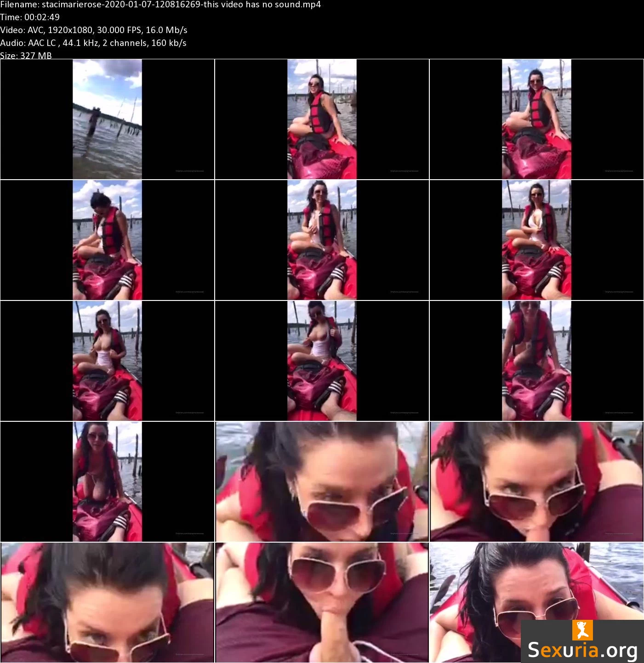
Task: Open third row last thumbnail frame
Action: point(536,361)
